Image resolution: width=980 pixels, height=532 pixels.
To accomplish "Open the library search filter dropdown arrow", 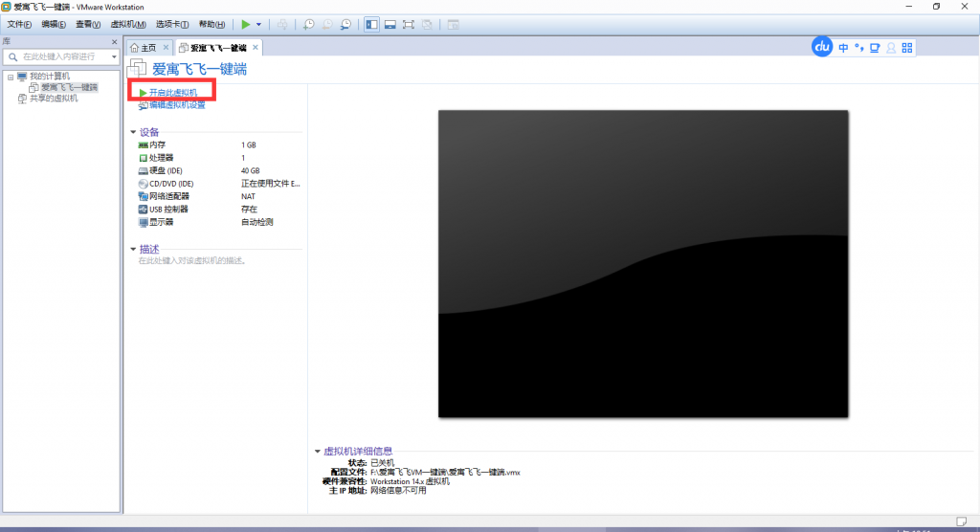I will [114, 56].
